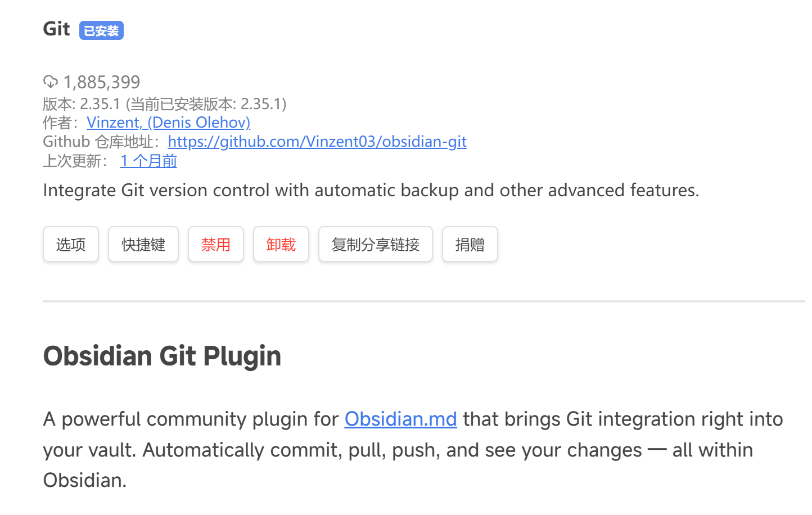Click the 捐赠 (Donate) button

(x=470, y=245)
